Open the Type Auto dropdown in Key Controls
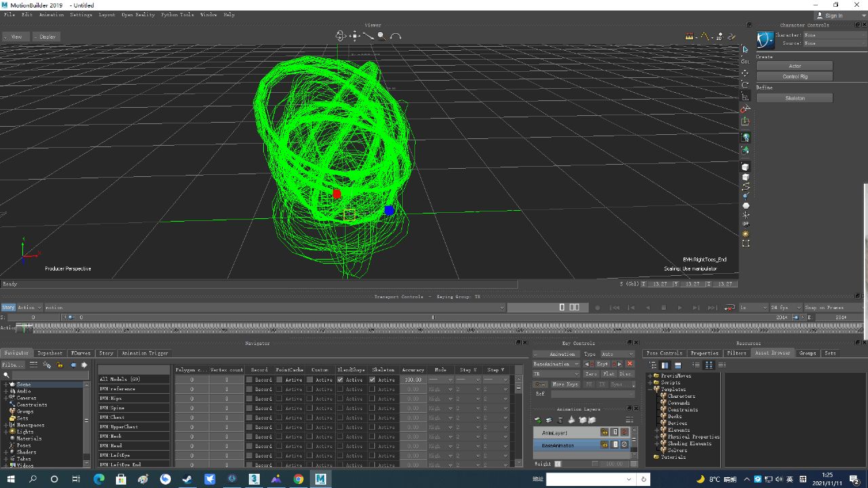 point(616,354)
